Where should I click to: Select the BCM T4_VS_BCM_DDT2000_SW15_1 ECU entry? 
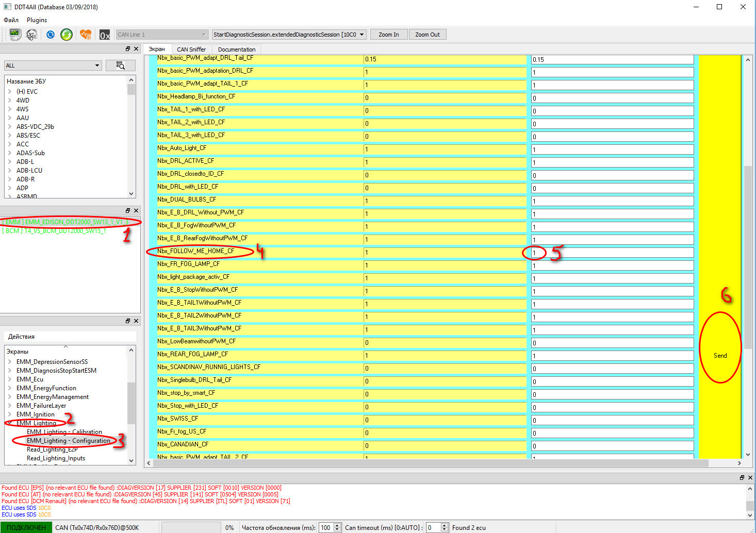point(54,231)
